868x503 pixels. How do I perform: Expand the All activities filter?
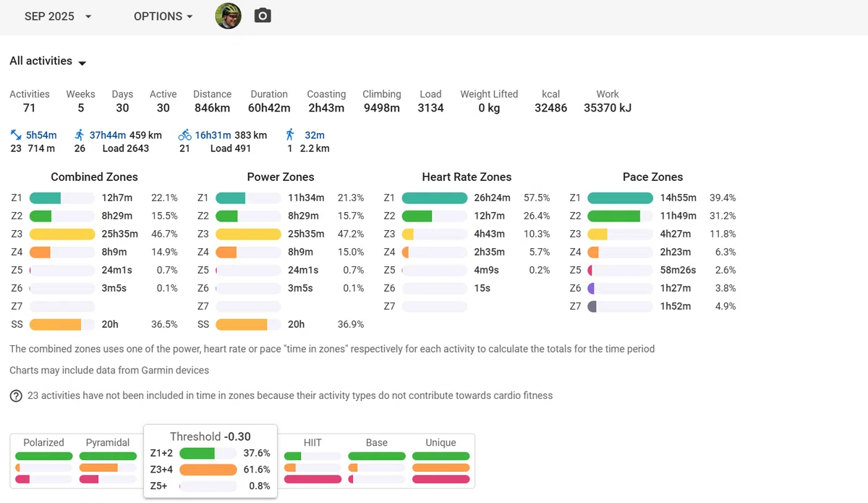48,62
